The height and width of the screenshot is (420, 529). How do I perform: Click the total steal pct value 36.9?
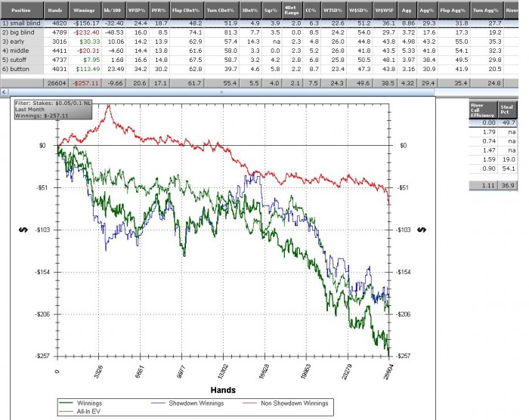click(509, 185)
